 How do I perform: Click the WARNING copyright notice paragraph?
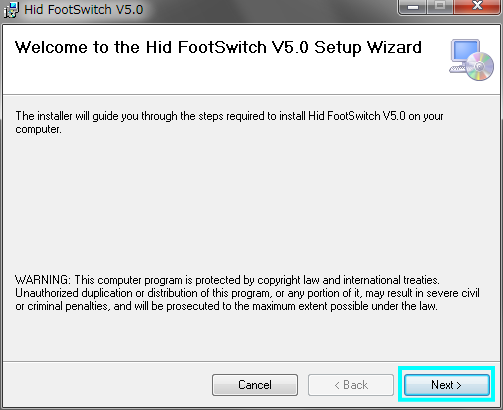[x=247, y=293]
